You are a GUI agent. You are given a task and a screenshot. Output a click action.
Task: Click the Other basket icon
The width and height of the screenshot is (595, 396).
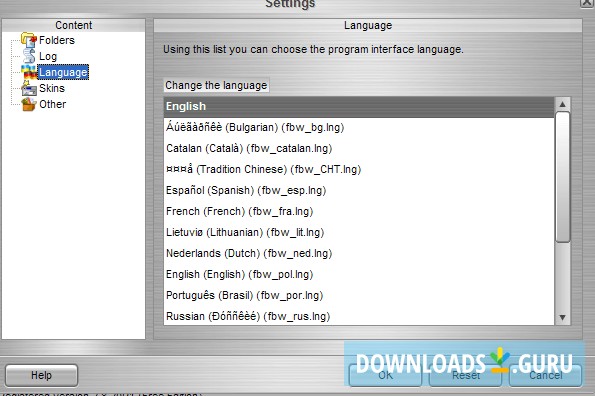pos(29,104)
